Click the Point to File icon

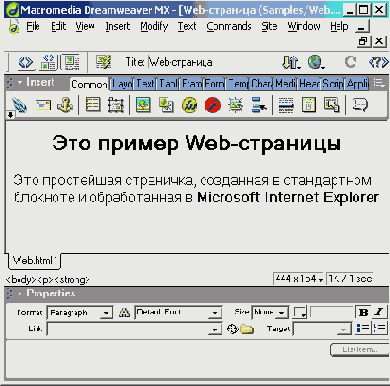pyautogui.click(x=232, y=329)
